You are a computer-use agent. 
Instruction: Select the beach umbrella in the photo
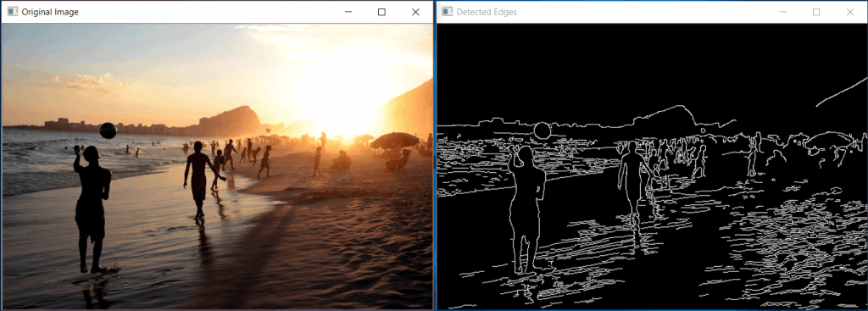tap(394, 141)
